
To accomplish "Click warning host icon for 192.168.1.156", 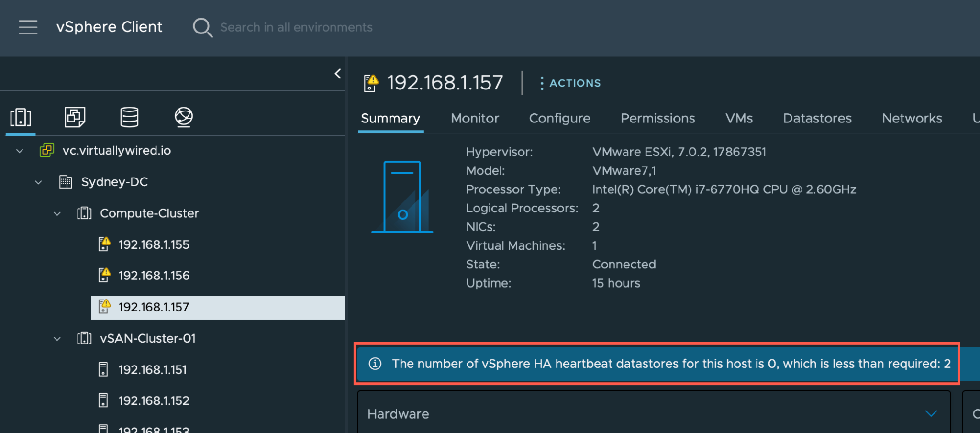I will point(104,275).
